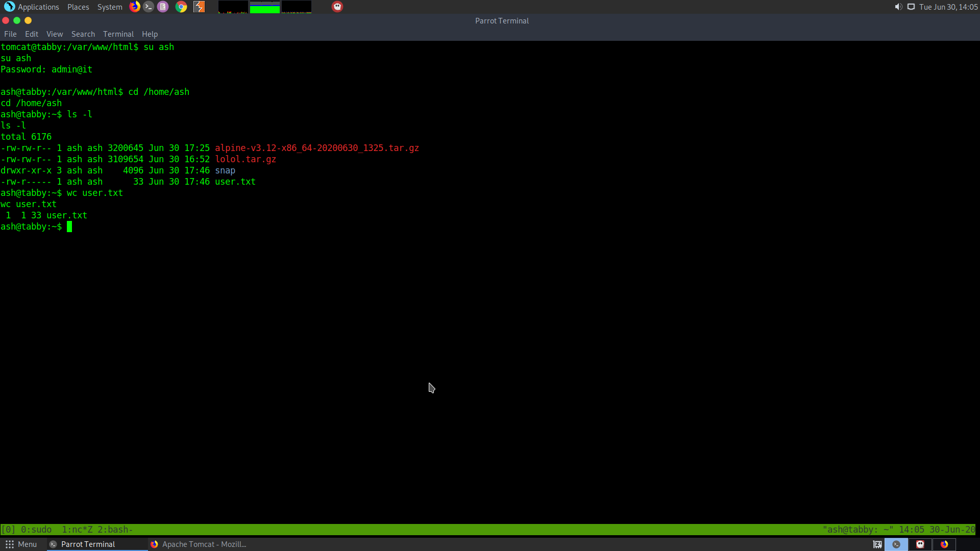Click the purple text editor launcher icon
The image size is (980, 551).
click(x=163, y=7)
